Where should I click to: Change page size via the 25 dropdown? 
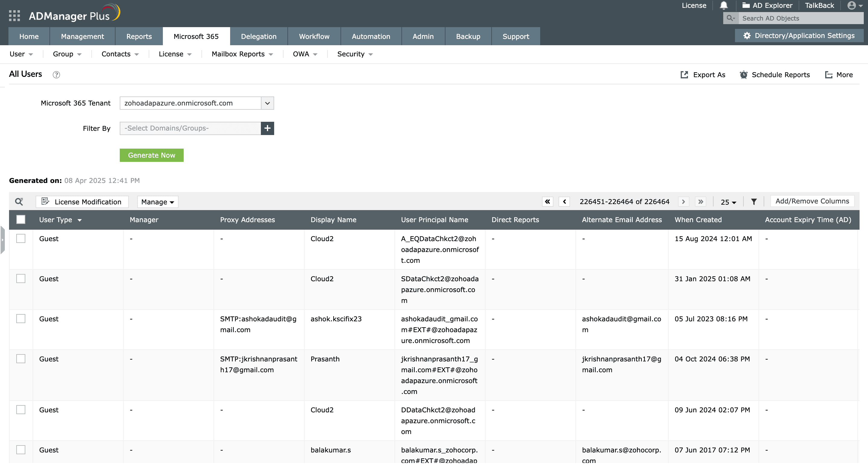tap(728, 202)
